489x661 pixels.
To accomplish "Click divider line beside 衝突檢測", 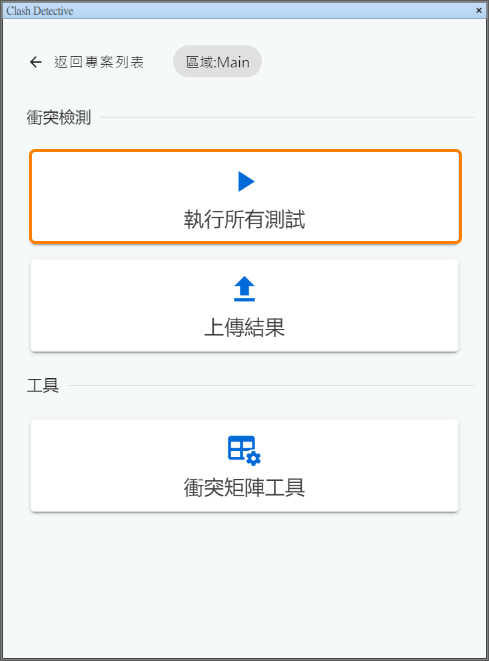I will pos(287,117).
